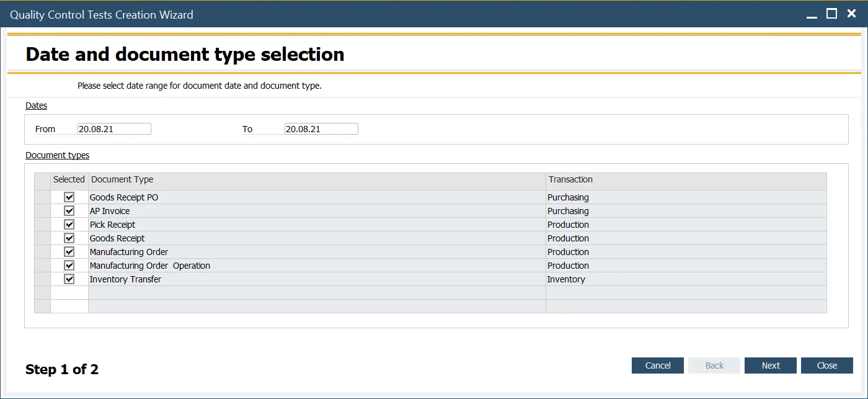Click the Close button at bottom

coord(826,365)
